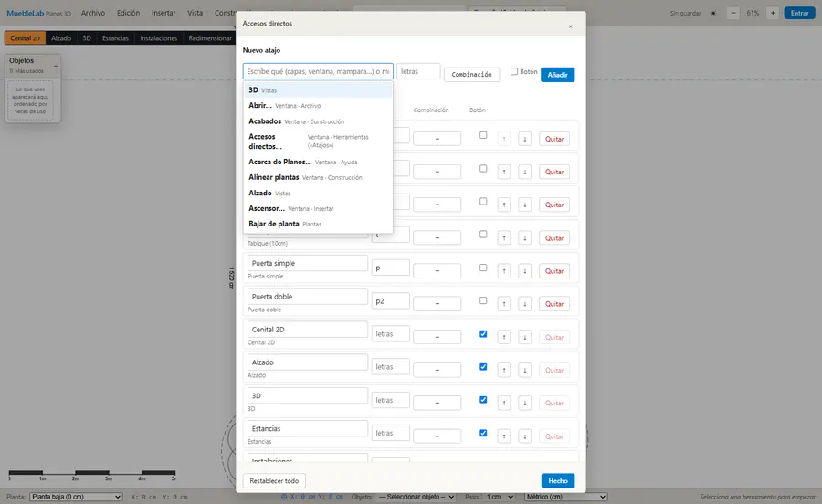Click the Puerta simple name field
Viewport: 822px width, 504px height.
click(x=307, y=263)
